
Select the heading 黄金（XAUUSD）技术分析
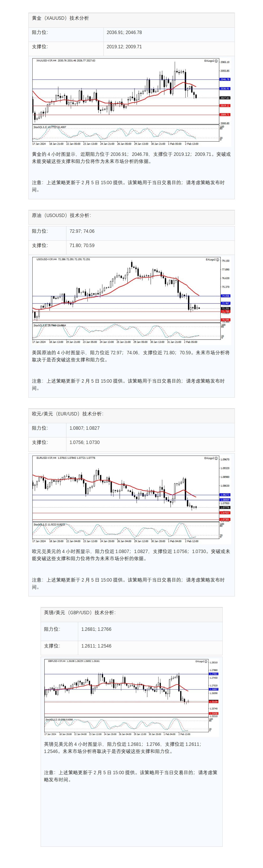(x=61, y=18)
